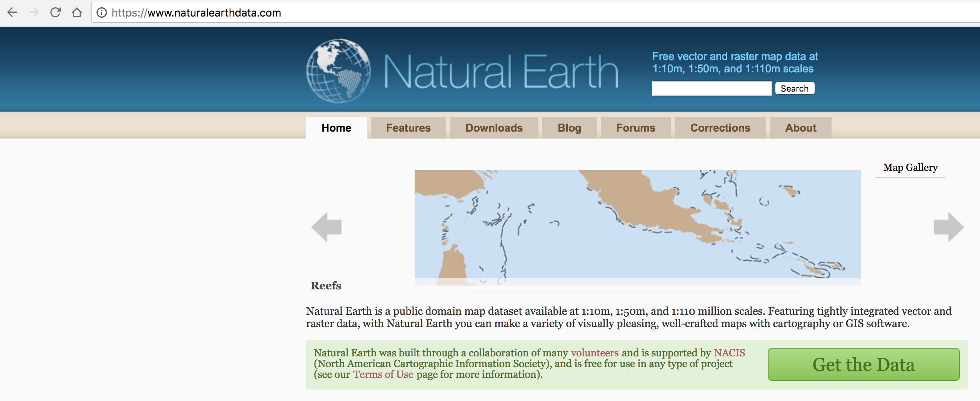980x401 pixels.
Task: Click the browser back arrow
Action: 13,13
